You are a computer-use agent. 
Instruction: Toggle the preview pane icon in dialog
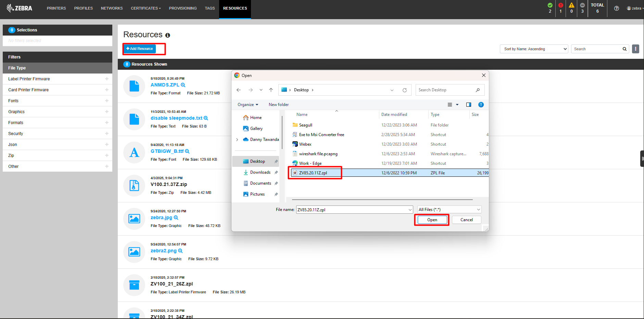click(469, 105)
